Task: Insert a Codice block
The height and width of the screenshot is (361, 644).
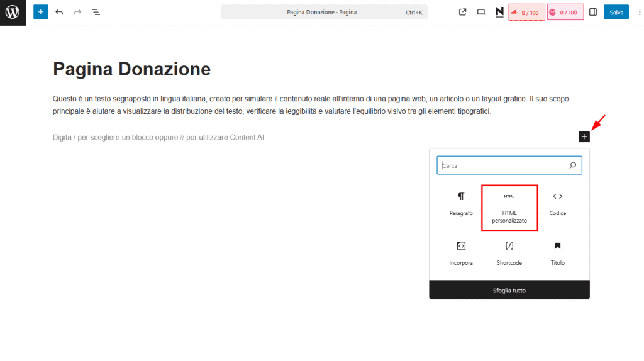Action: [x=557, y=204]
